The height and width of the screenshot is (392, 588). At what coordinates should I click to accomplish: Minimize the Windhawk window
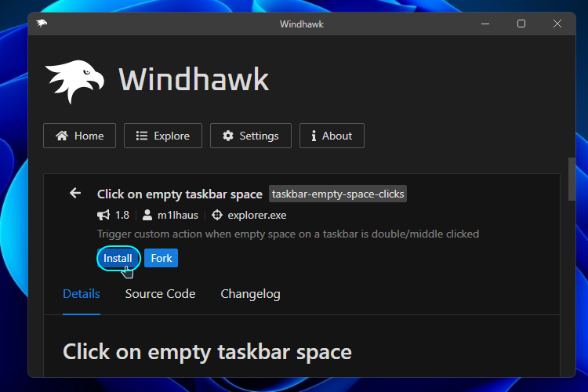[x=485, y=24]
